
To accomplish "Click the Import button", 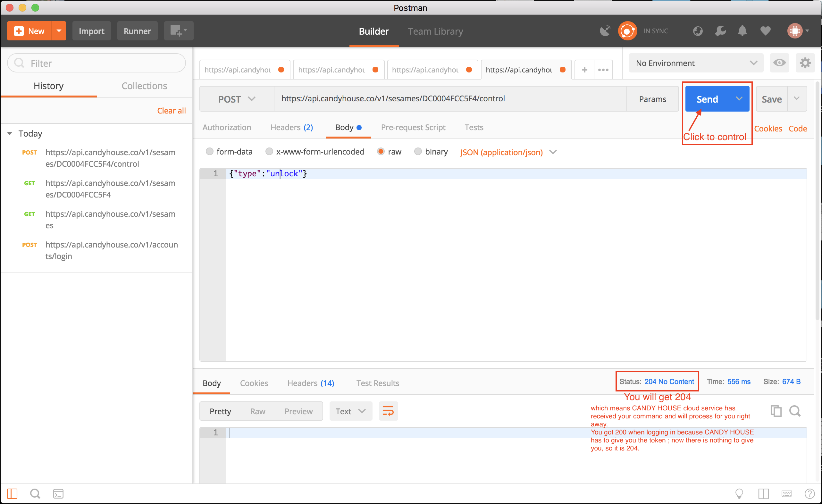I will pos(91,31).
